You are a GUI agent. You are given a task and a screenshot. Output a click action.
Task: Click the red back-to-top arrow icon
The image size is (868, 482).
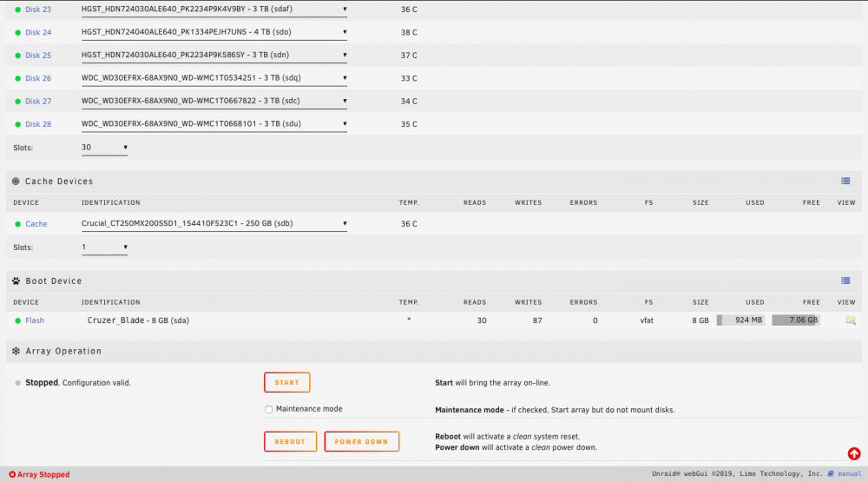tap(854, 453)
